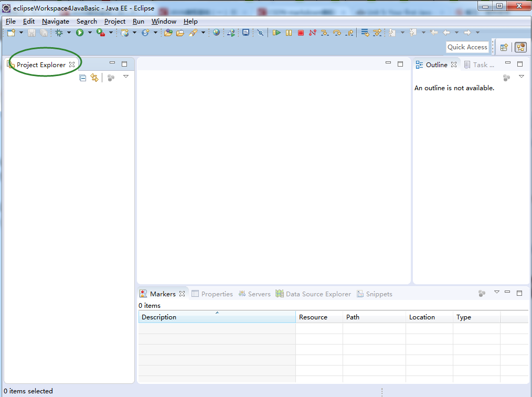532x397 pixels.
Task: Click the Previous Annotation icon
Action: pos(413,33)
